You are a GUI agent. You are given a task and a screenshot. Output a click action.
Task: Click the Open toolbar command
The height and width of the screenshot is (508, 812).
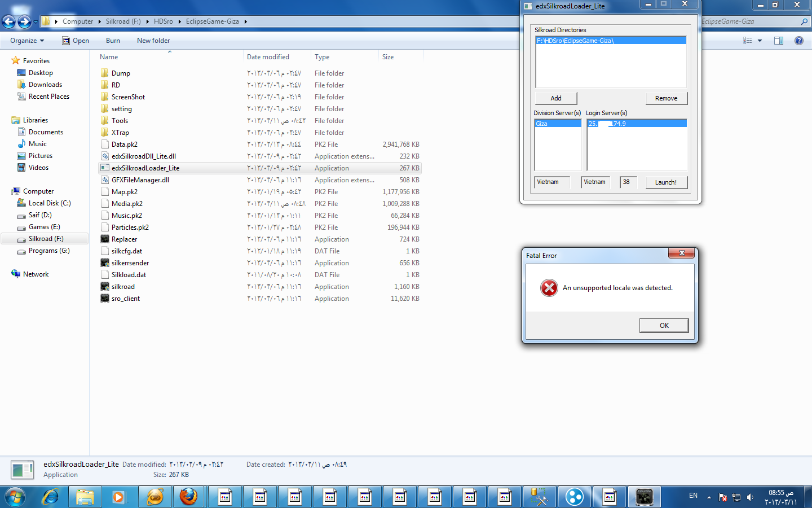76,41
